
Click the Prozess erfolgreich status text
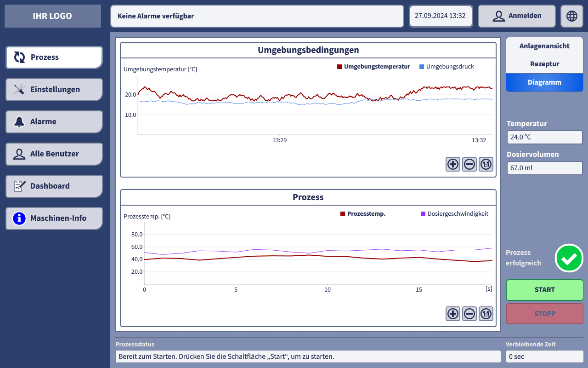pyautogui.click(x=524, y=258)
